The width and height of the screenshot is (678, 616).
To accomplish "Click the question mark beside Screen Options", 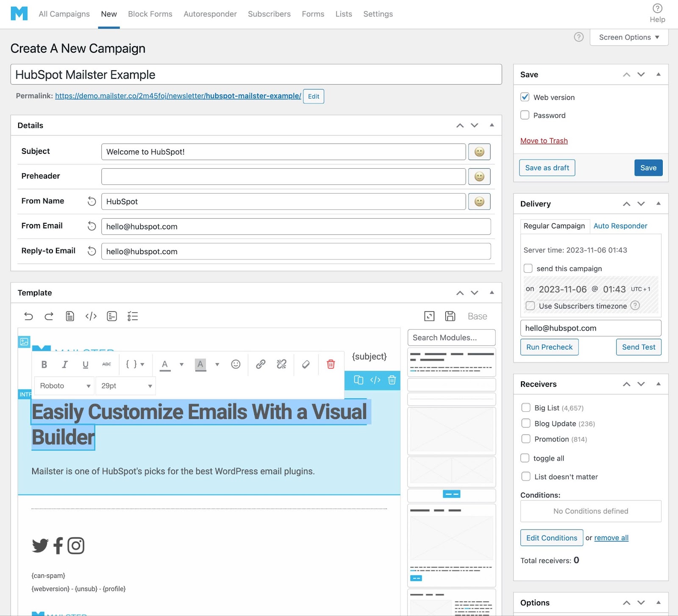I will (578, 37).
